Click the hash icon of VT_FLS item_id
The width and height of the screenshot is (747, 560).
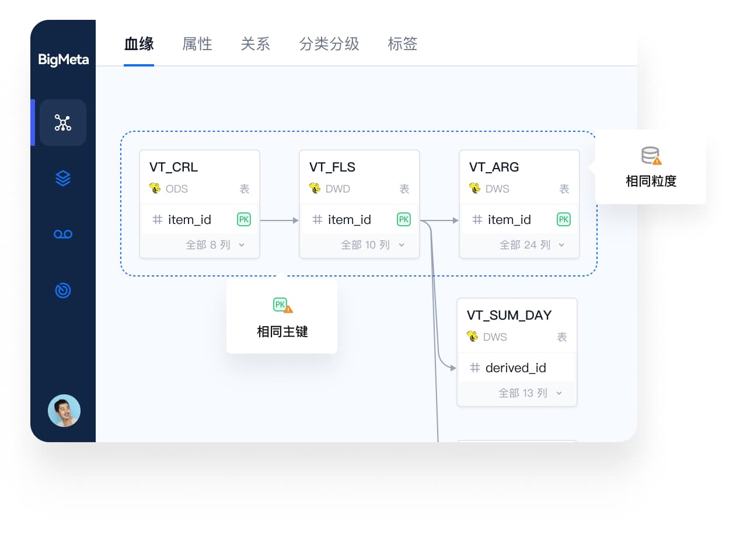317,219
